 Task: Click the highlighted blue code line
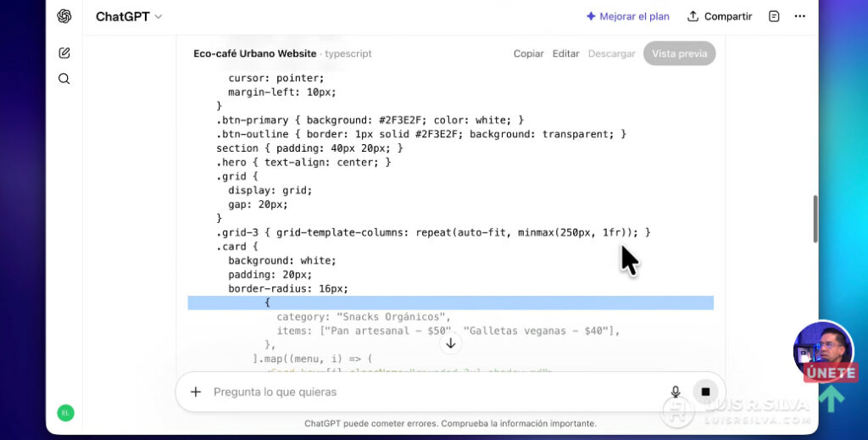451,303
